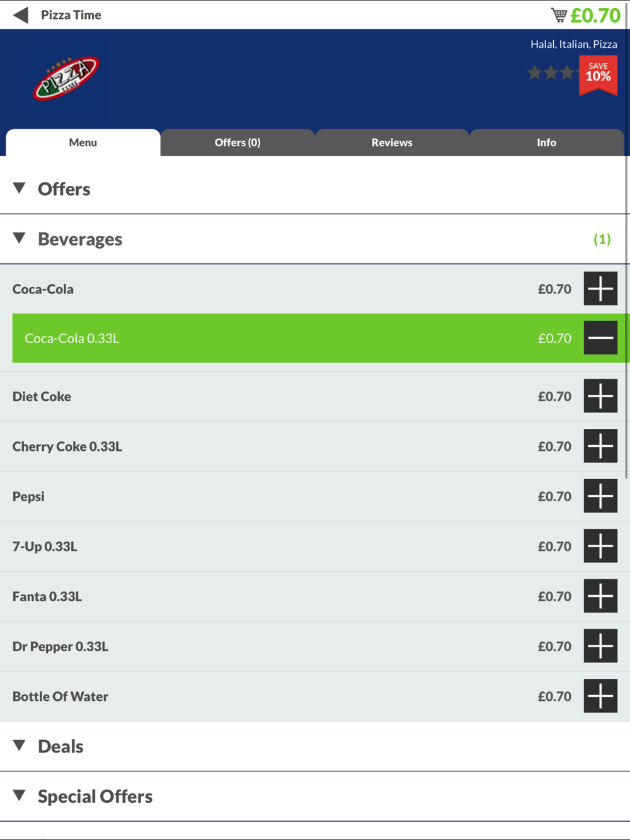Add Dr Pepper 0.33L with the plus icon
The width and height of the screenshot is (630, 840).
coord(600,646)
